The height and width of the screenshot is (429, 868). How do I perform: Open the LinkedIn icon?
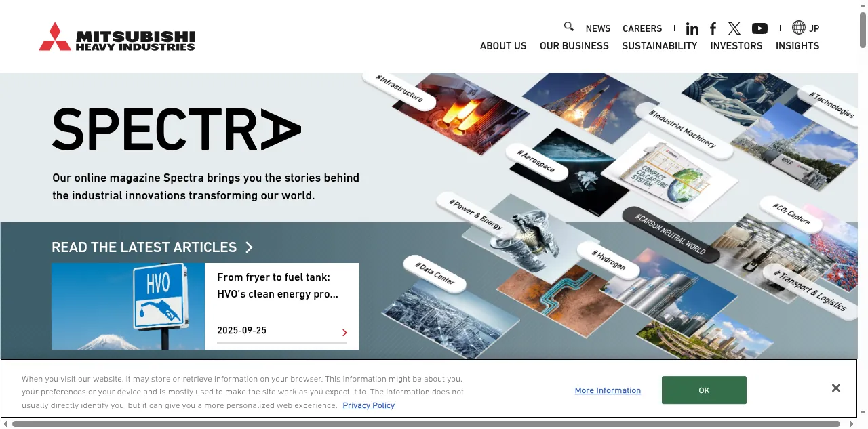(692, 28)
